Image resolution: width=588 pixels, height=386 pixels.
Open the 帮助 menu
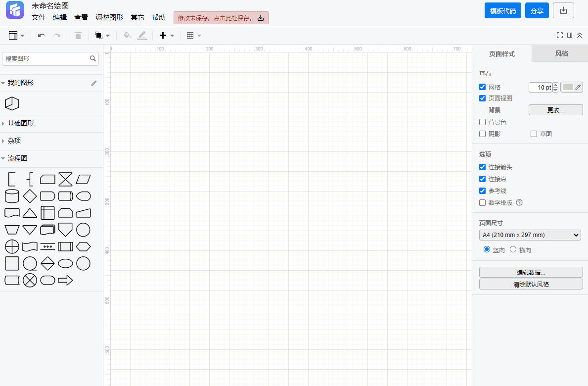pos(159,18)
